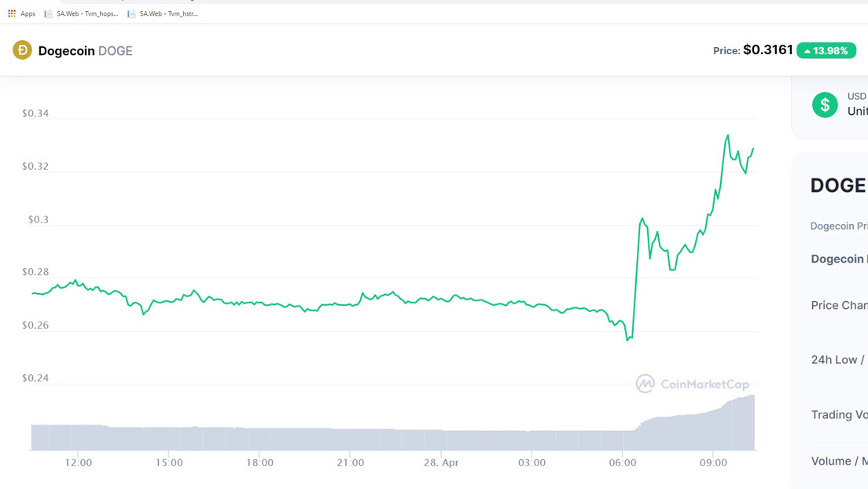Open the SA.Web Tvm_hstr bookmark

pyautogui.click(x=164, y=13)
